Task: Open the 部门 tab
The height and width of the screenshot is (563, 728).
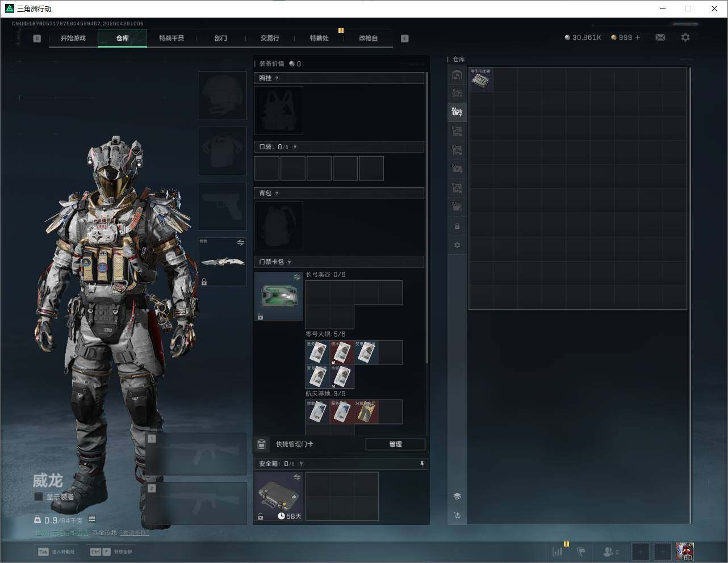Action: [x=221, y=38]
